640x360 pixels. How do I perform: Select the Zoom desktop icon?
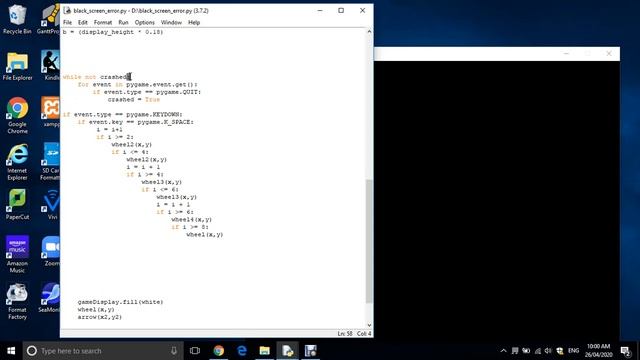point(51,251)
